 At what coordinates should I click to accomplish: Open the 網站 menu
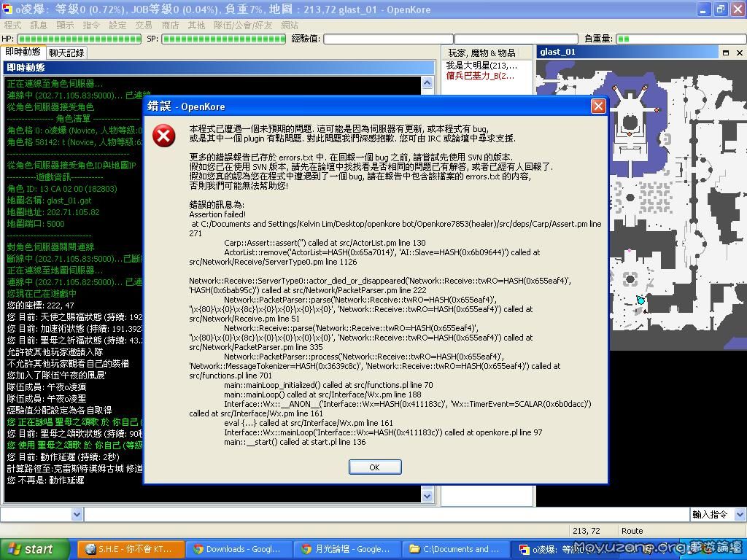click(290, 26)
